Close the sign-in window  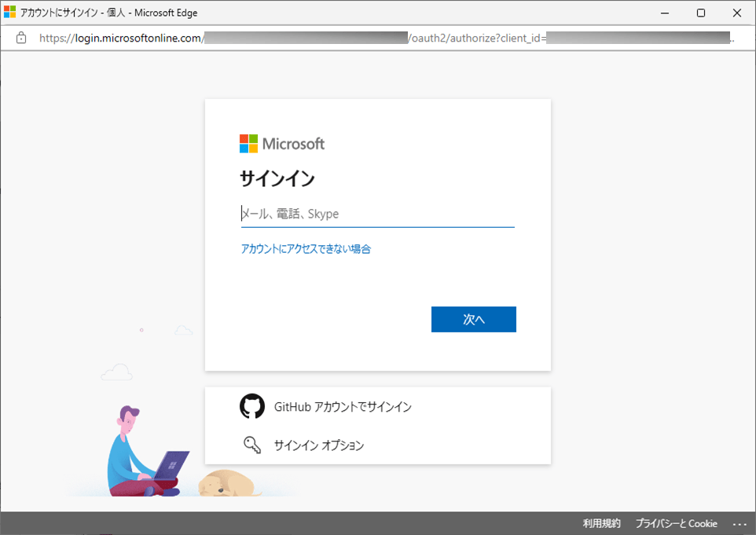(x=736, y=13)
